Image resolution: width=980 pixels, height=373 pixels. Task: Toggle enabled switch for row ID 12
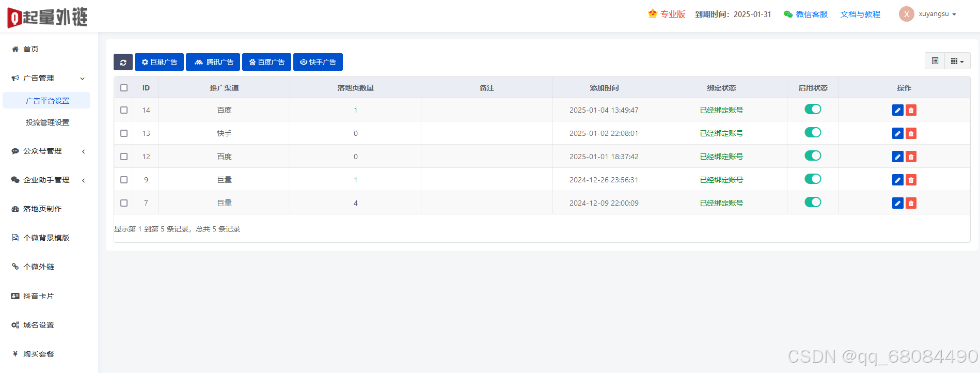coord(813,156)
